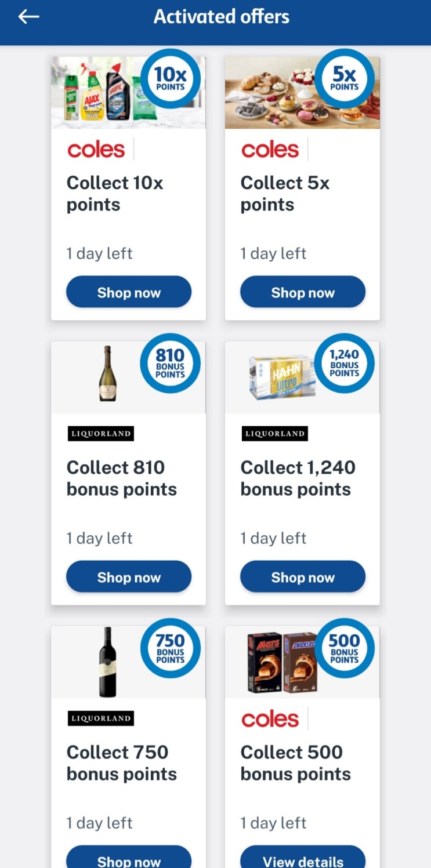Tap the Coles logo on 10x offer
This screenshot has width=431, height=868.
coord(96,150)
